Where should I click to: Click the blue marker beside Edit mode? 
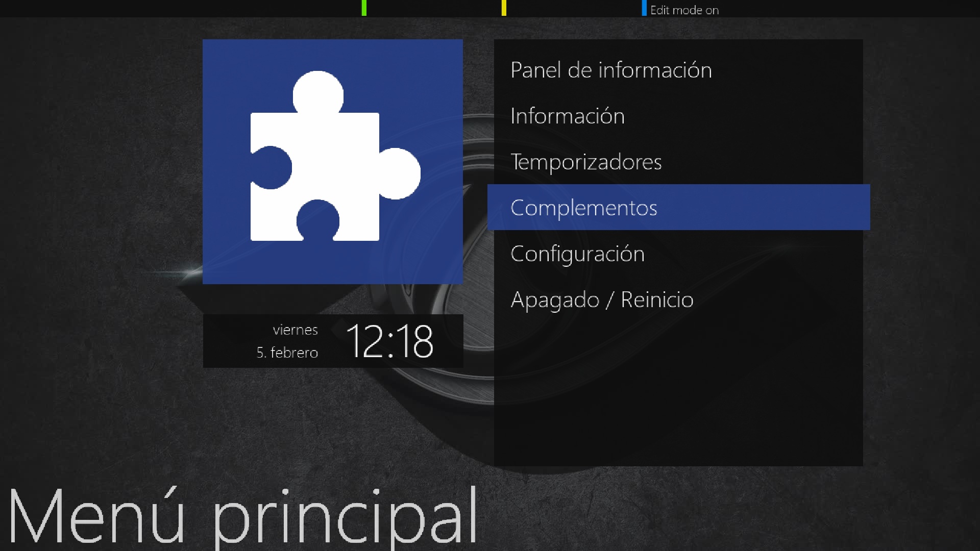(x=644, y=8)
